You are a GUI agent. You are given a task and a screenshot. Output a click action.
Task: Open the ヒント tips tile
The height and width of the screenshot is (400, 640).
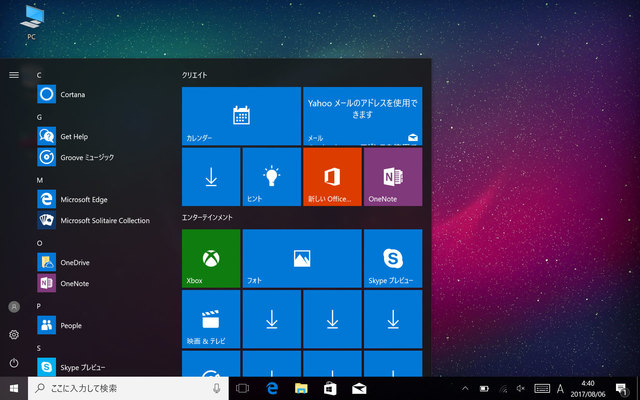pos(271,177)
